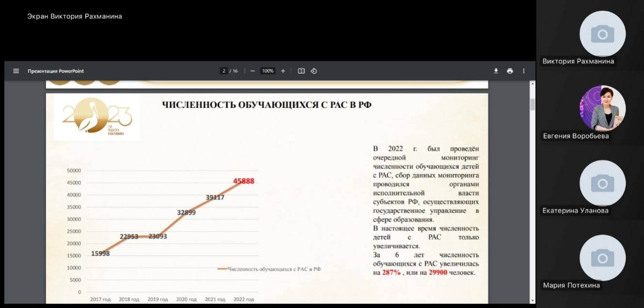Select Евгения Воробьева's profile photo
Viewport: 644px width, 308px height.
602,108
